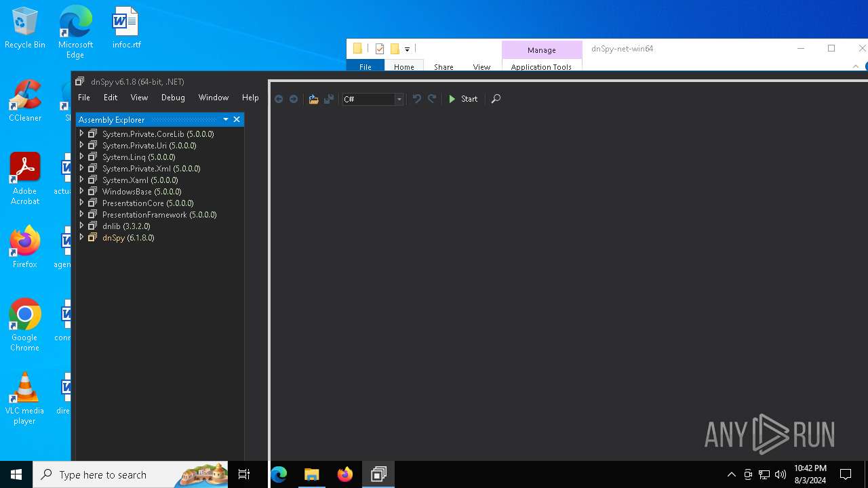Image resolution: width=868 pixels, height=488 pixels.
Task: Select System.Private.CoreLib (5.0.0.0) text
Action: (158, 134)
